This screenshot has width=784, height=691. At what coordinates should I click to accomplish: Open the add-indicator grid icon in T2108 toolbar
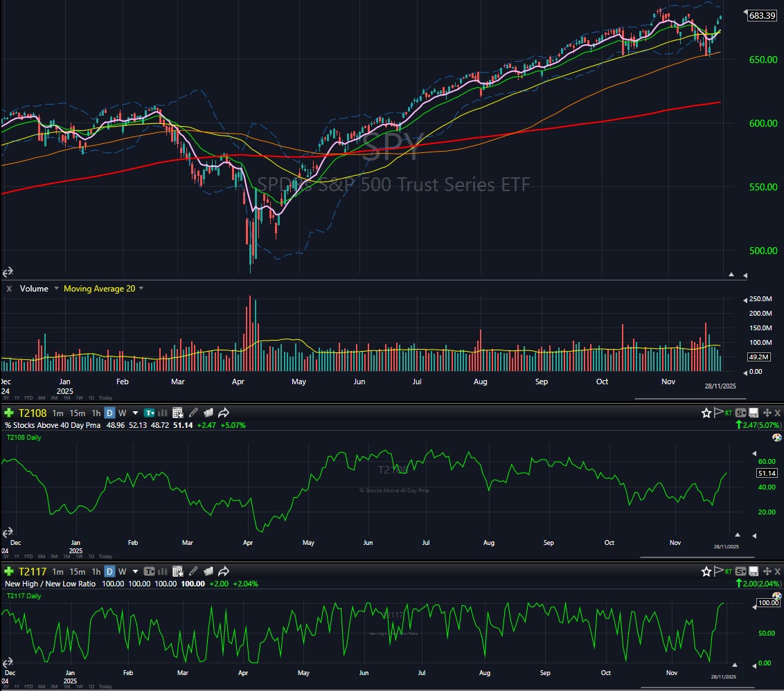177,413
